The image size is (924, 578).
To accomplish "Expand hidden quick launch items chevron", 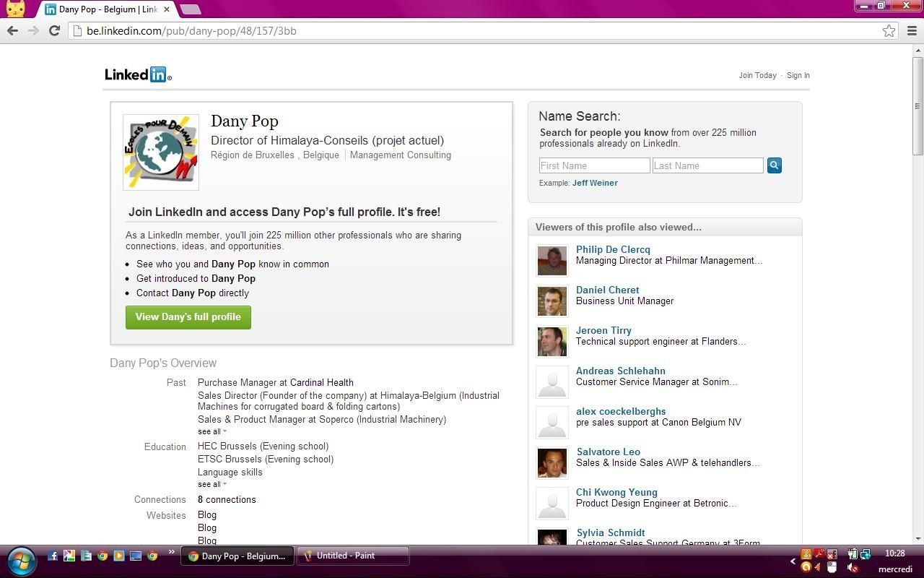I will tap(172, 552).
